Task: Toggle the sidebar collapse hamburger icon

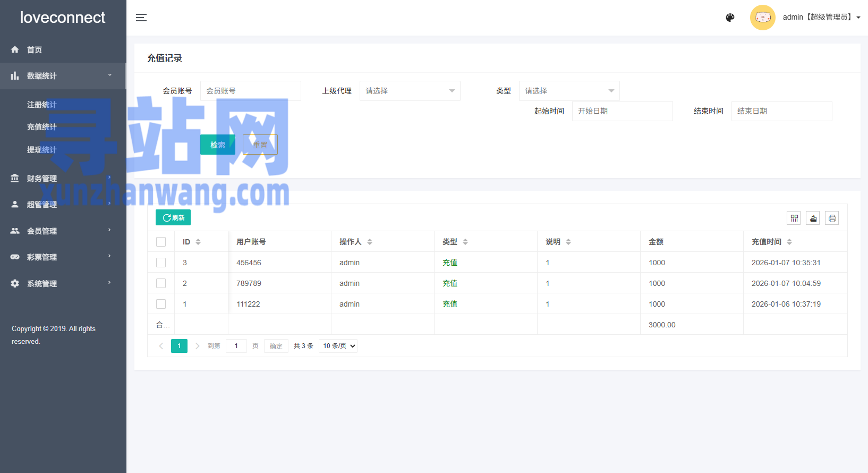Action: 141,18
